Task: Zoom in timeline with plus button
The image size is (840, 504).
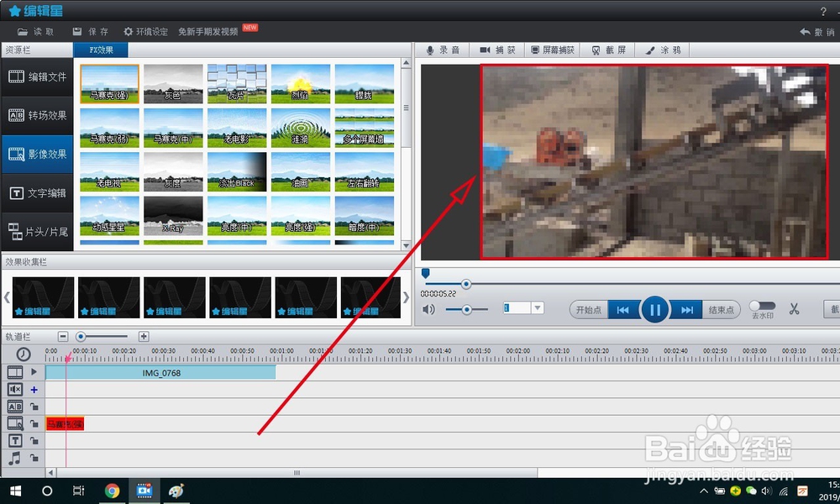Action: (144, 336)
